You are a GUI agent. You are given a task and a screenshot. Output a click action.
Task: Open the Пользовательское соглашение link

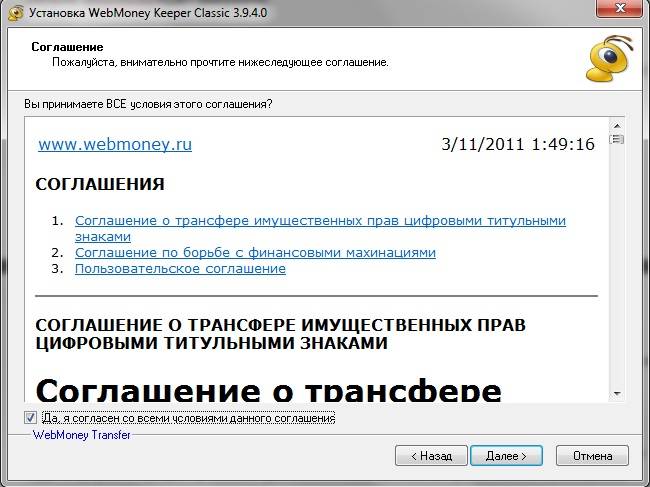click(x=180, y=269)
